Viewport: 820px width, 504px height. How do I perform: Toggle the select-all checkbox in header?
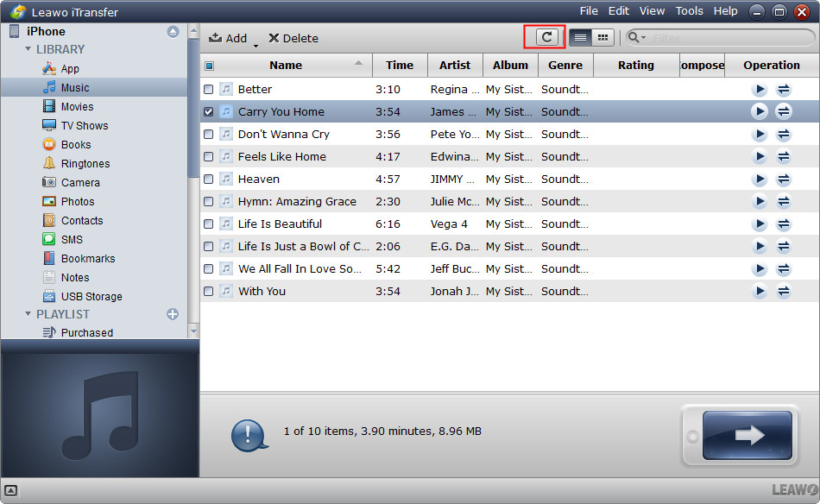point(209,66)
